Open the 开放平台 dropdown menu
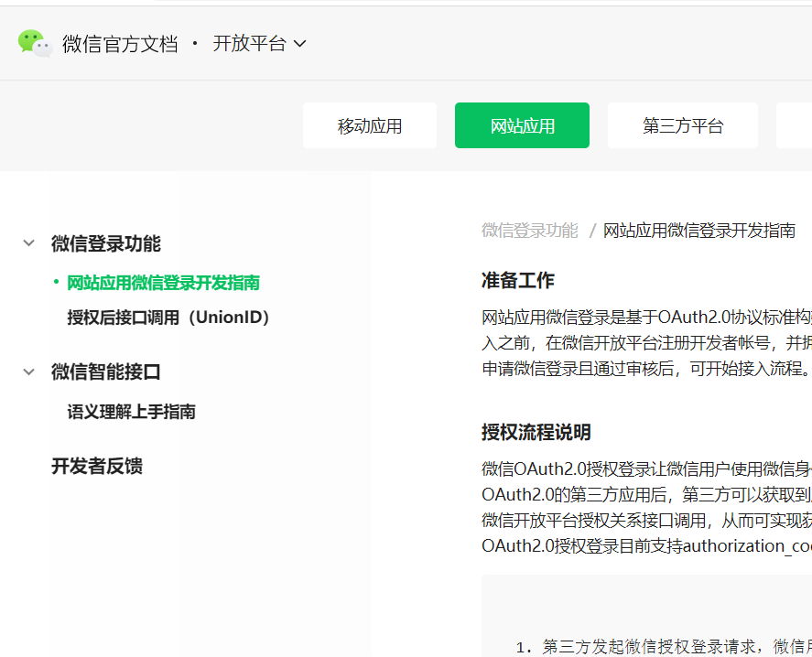 point(259,44)
